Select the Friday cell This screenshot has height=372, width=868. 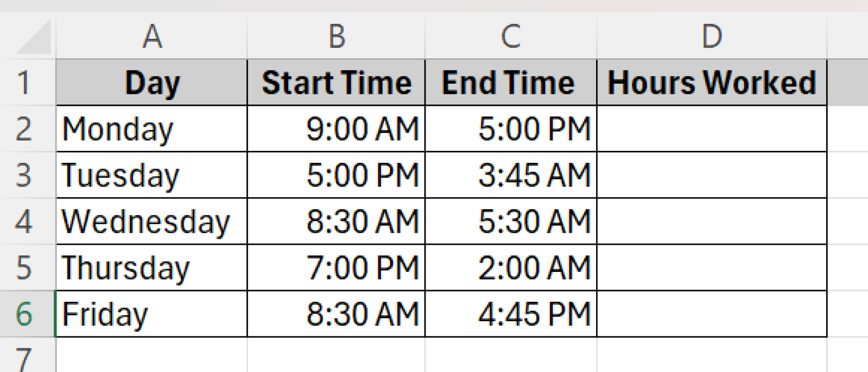pos(151,314)
